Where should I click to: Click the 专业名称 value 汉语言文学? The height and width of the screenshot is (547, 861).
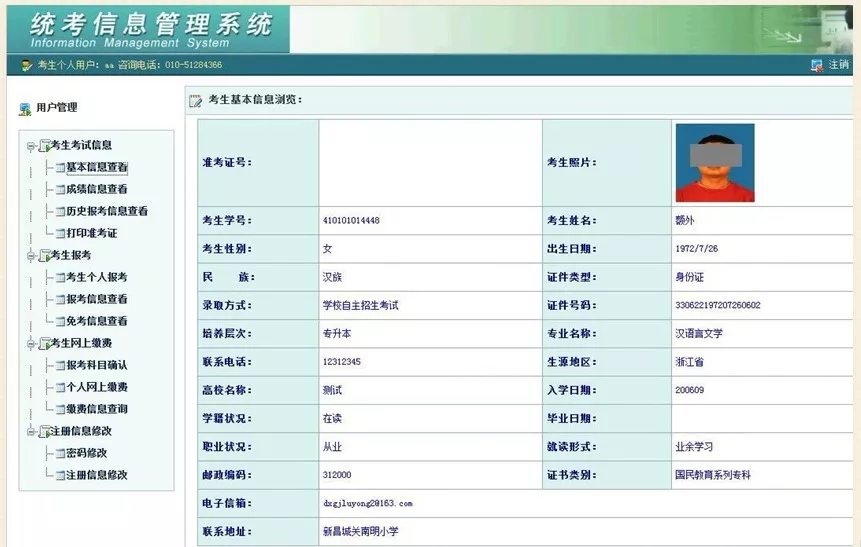pyautogui.click(x=698, y=333)
